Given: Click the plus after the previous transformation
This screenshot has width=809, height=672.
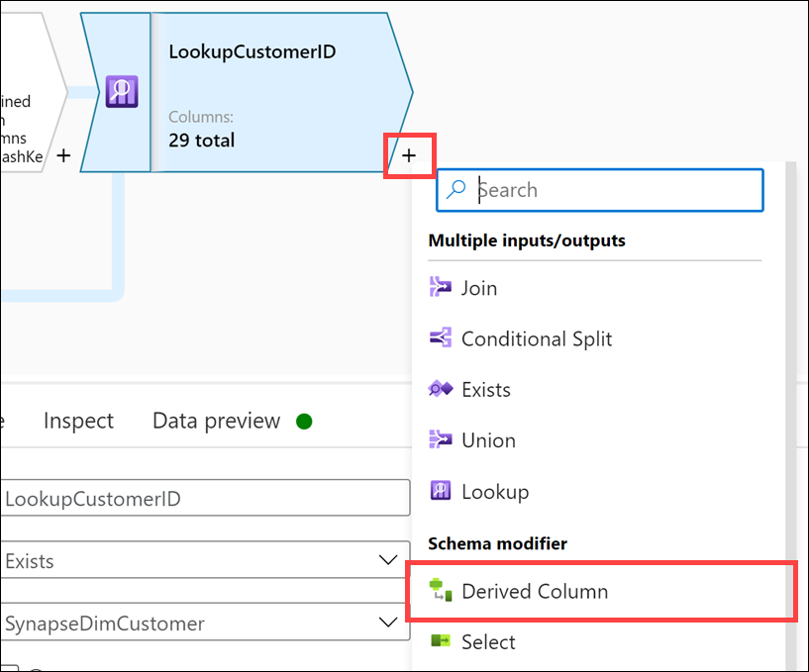Looking at the screenshot, I should coord(63,155).
